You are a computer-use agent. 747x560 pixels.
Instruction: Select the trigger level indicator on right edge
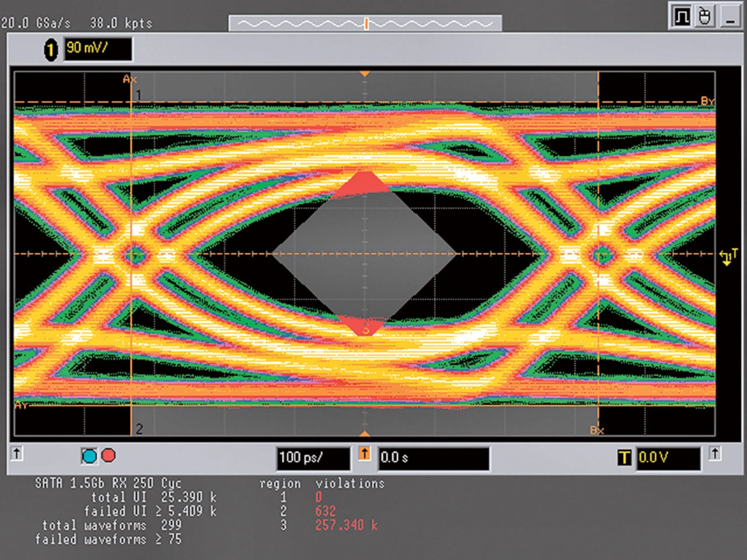coord(728,257)
